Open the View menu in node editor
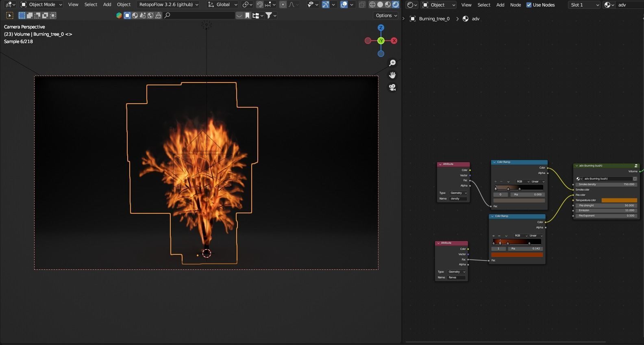Viewport: 644px width, 345px height. (x=466, y=5)
